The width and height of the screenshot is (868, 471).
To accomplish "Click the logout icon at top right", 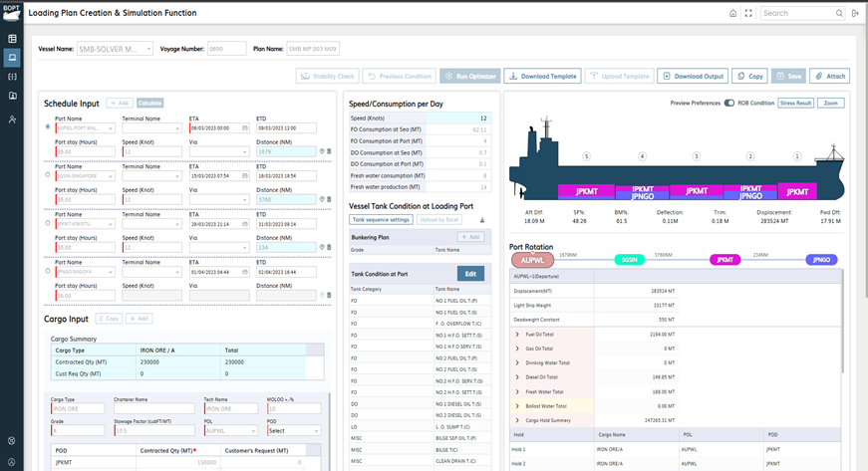I will (x=855, y=13).
